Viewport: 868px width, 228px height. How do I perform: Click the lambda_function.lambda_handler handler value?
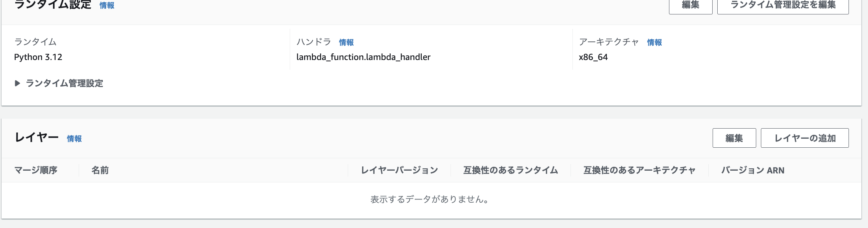(363, 57)
